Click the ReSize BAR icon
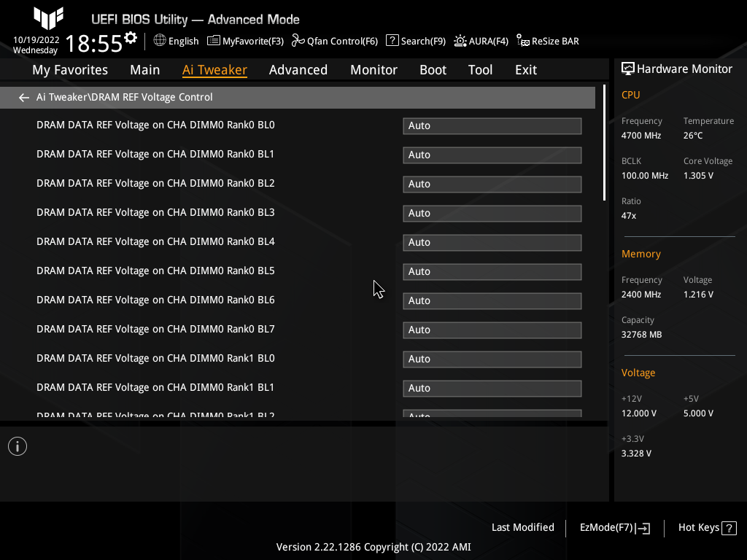The height and width of the screenshot is (560, 747). tap(547, 41)
